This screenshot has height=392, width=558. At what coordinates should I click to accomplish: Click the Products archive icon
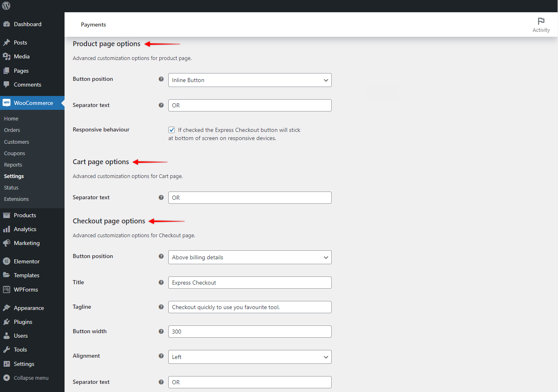click(7, 215)
